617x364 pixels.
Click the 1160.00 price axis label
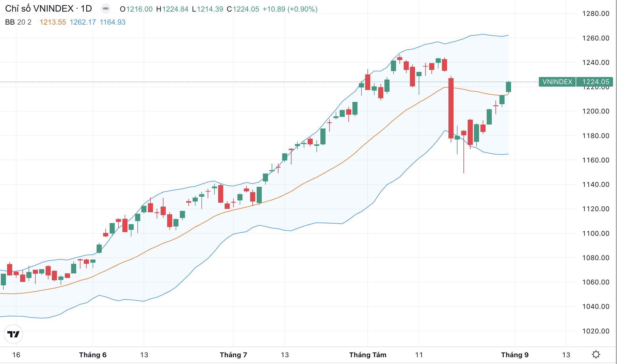(x=596, y=160)
